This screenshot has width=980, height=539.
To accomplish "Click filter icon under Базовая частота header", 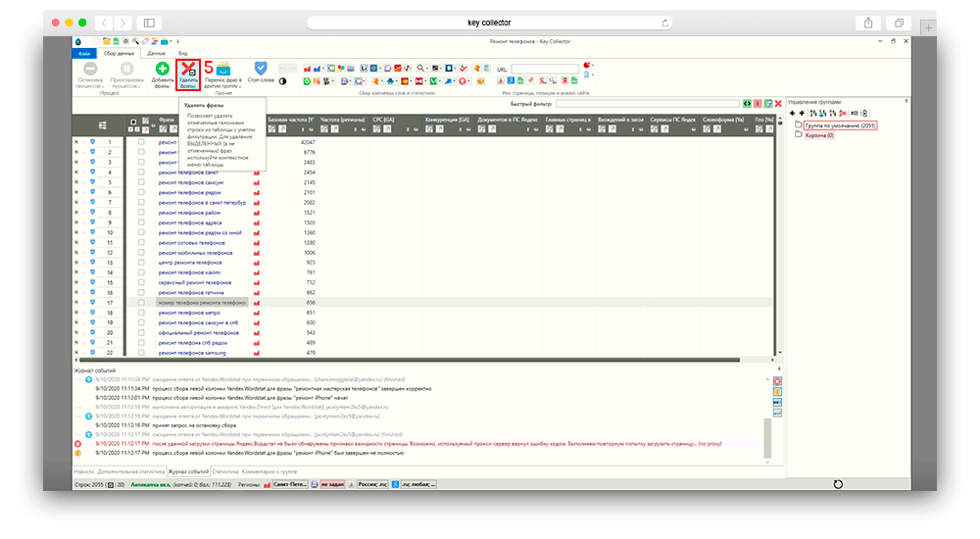I will [271, 129].
